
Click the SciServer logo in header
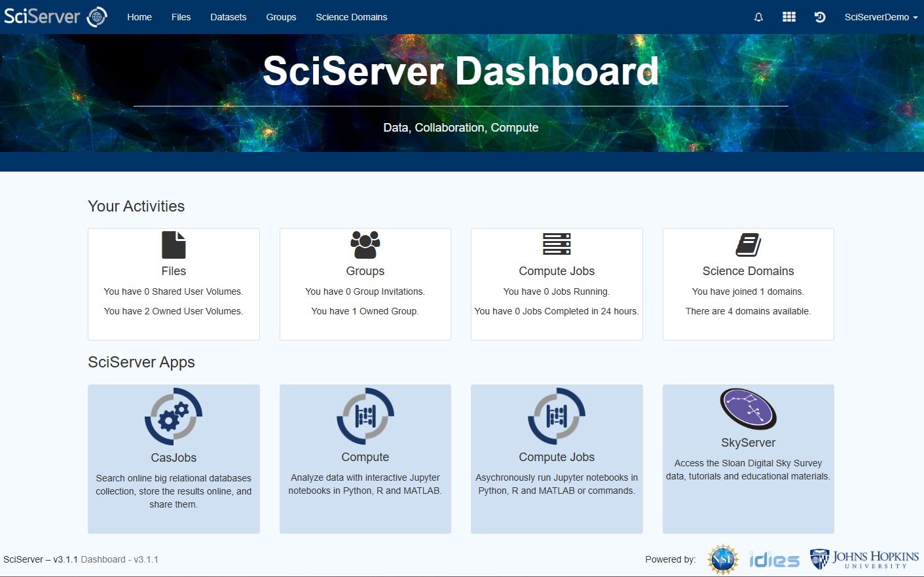point(55,16)
